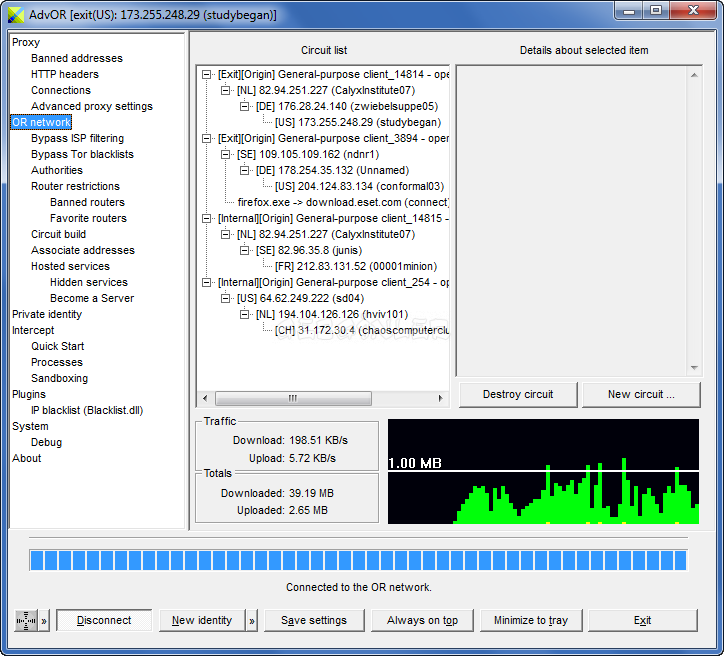Open System page
Screen dimensions: 724x656
click(x=30, y=427)
